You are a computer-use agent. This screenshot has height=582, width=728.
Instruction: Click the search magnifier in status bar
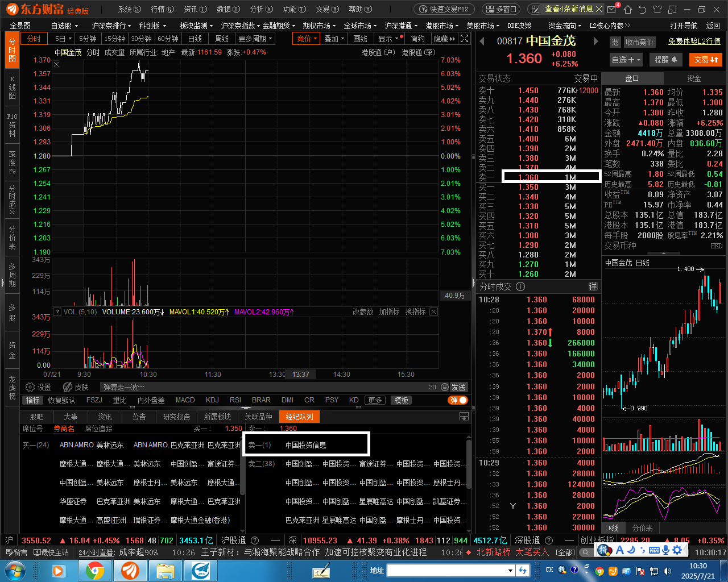click(x=585, y=552)
